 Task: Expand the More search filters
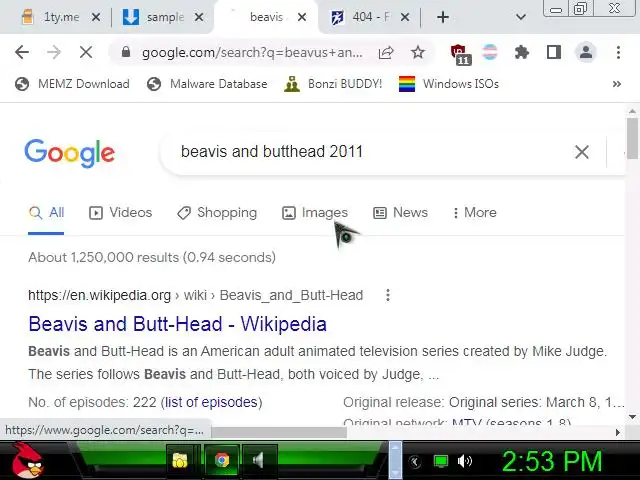[x=475, y=213]
